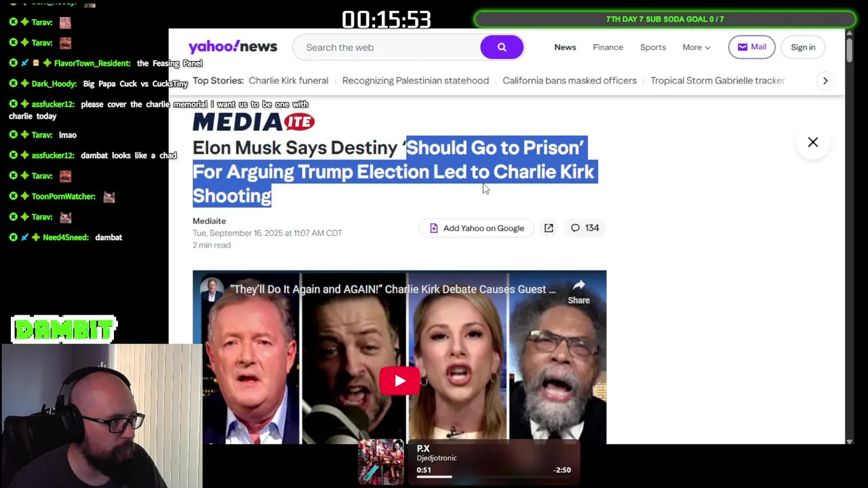This screenshot has height=488, width=868.
Task: Click the album art thumbnail
Action: (381, 463)
